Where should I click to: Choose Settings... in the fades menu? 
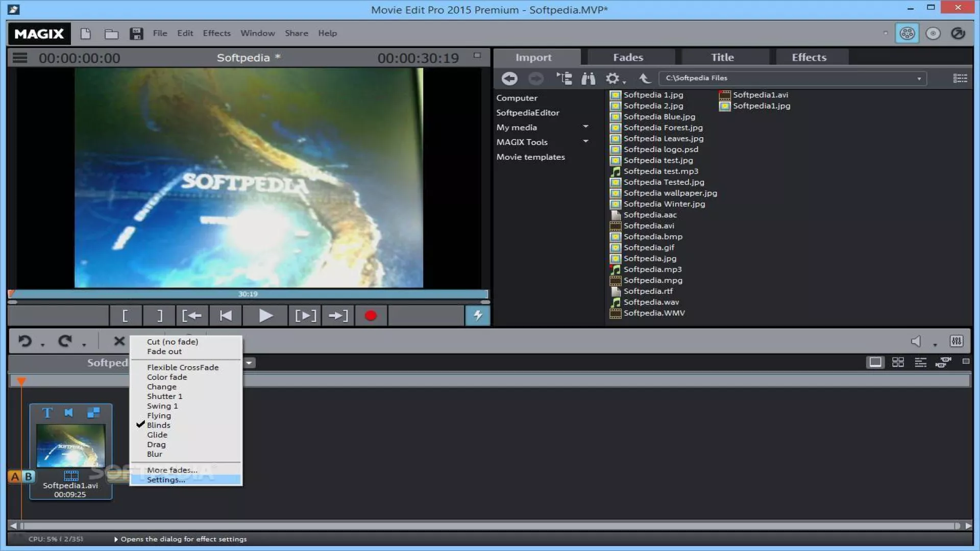166,480
